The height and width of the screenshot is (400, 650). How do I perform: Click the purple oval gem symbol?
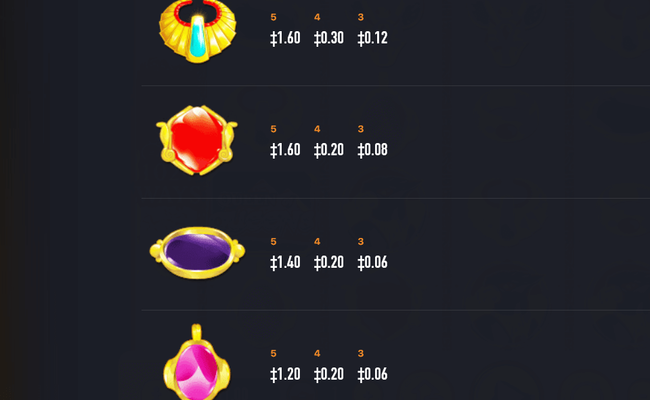(x=197, y=252)
